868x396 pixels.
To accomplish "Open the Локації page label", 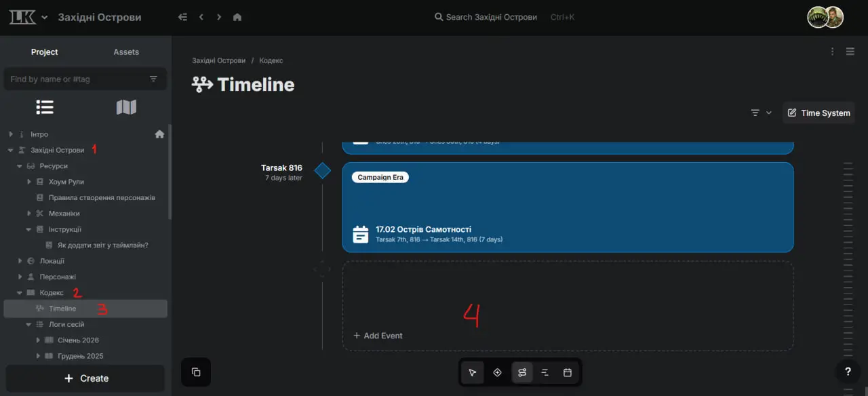I will pyautogui.click(x=52, y=261).
